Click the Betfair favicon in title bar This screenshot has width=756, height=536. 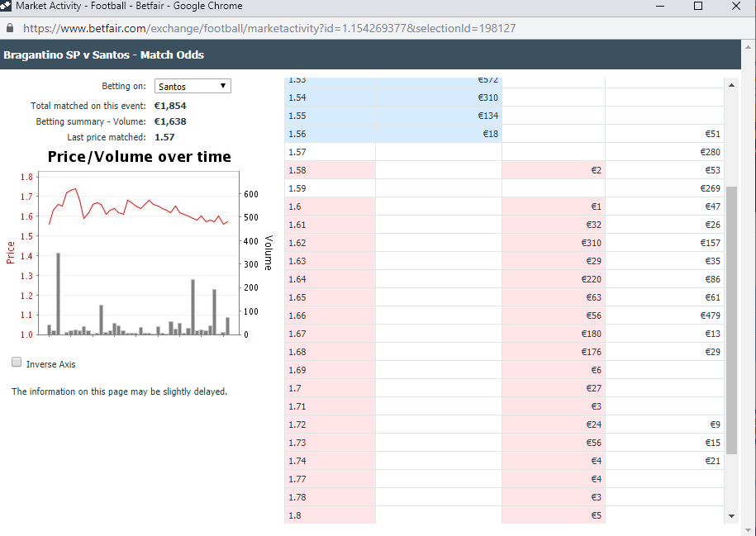coord(5,6)
